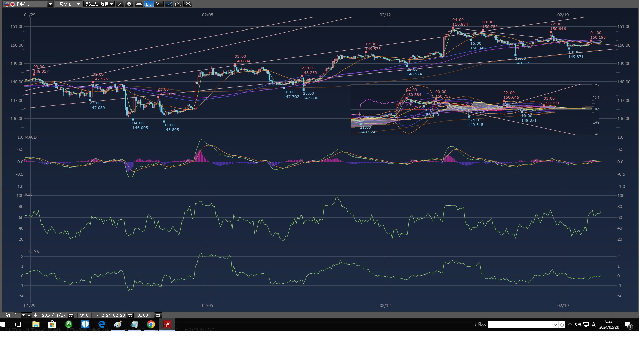This screenshot has height=362, width=644.
Task: Click the end date 2024/02/20 field
Action: tap(113, 315)
